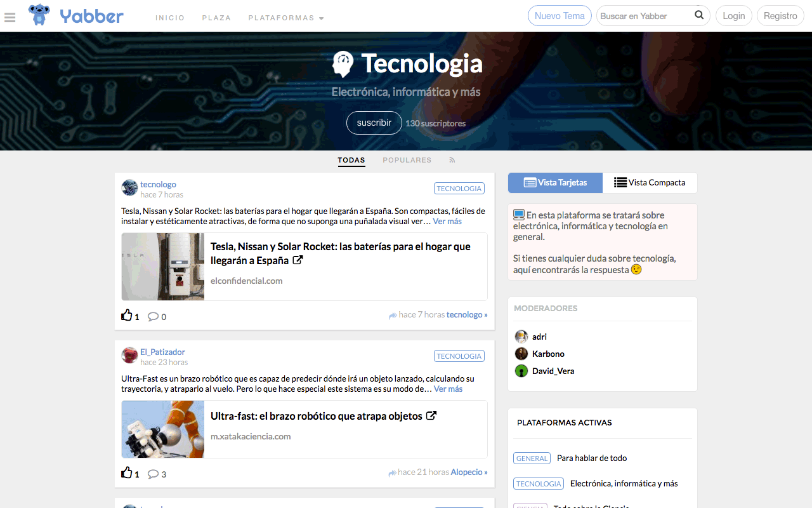The height and width of the screenshot is (508, 812).
Task: Open moderator David_Vera's profile
Action: click(x=553, y=371)
